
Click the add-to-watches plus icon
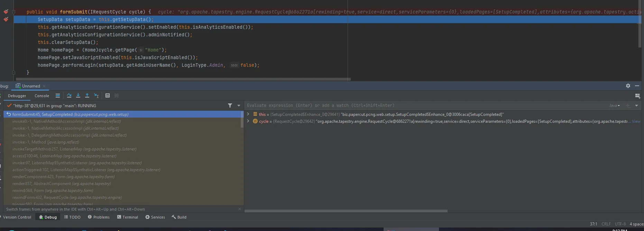click(x=628, y=105)
